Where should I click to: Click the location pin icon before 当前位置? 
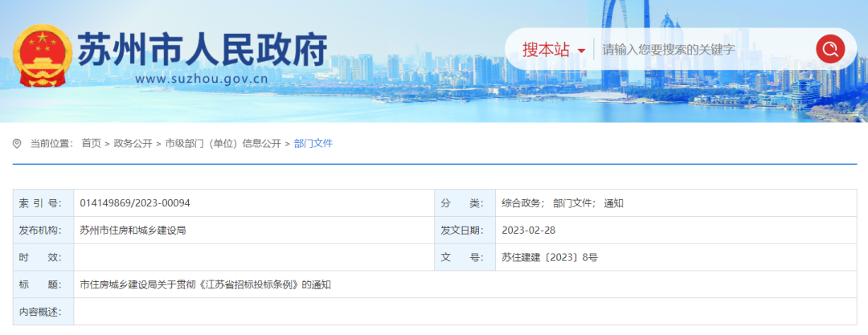coord(17,144)
